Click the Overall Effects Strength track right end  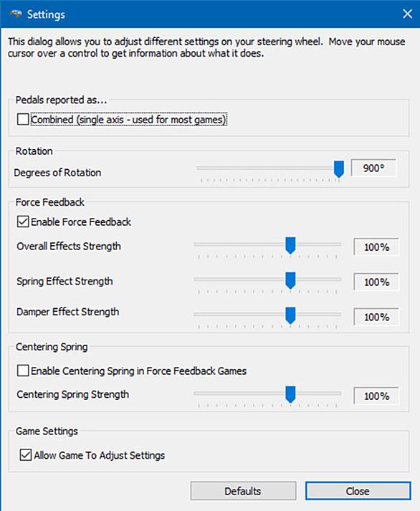point(338,244)
